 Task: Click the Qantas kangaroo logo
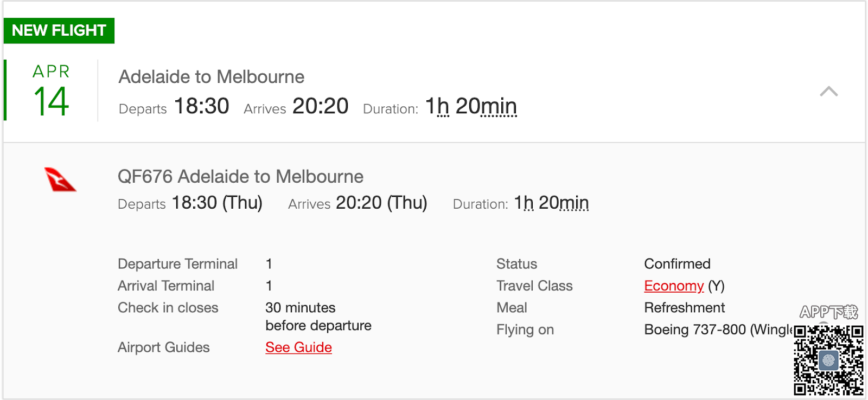coord(60,180)
